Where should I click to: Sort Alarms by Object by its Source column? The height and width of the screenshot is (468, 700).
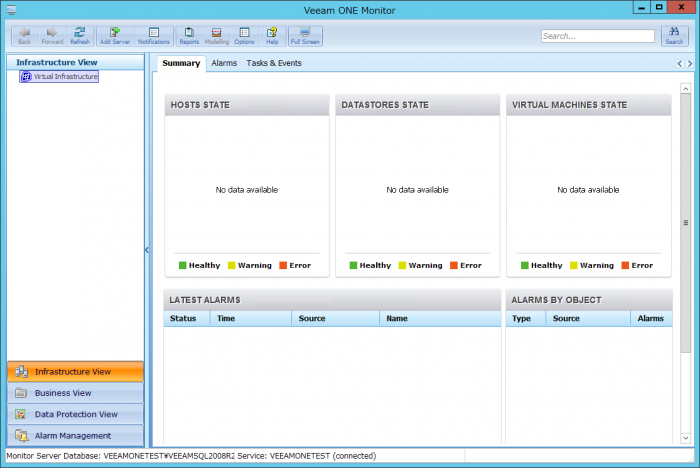588,318
